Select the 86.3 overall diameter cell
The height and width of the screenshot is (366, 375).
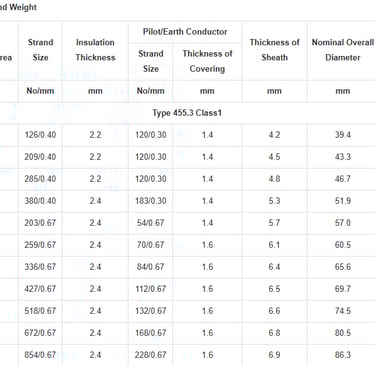tap(342, 355)
